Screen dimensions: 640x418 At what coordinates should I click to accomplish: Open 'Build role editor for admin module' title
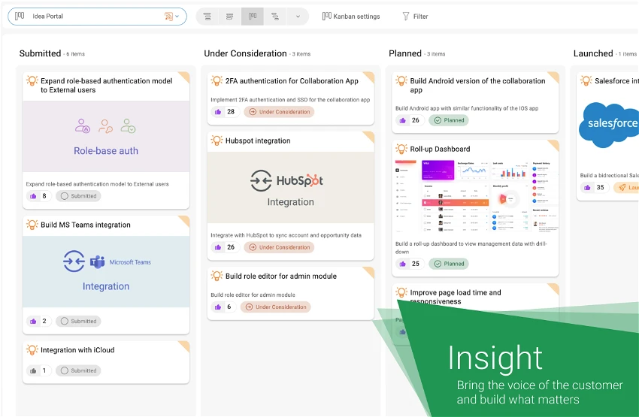point(281,276)
